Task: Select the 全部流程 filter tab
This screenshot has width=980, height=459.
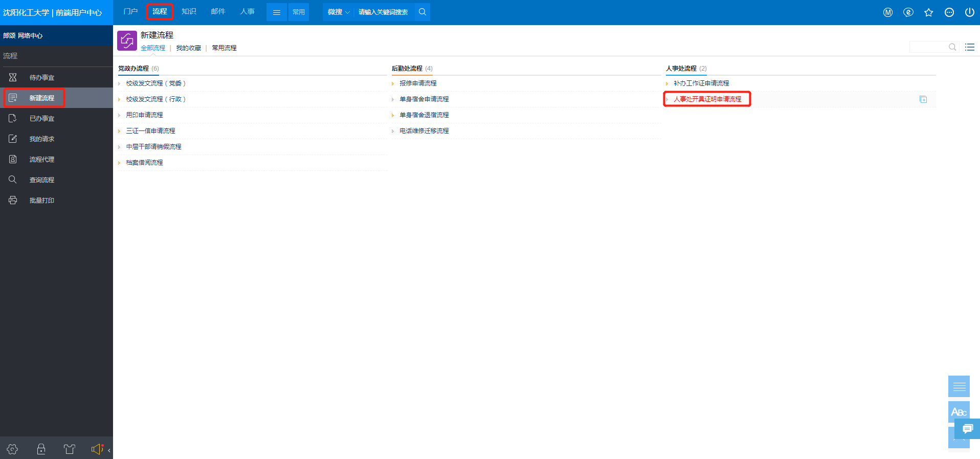Action: [x=153, y=48]
